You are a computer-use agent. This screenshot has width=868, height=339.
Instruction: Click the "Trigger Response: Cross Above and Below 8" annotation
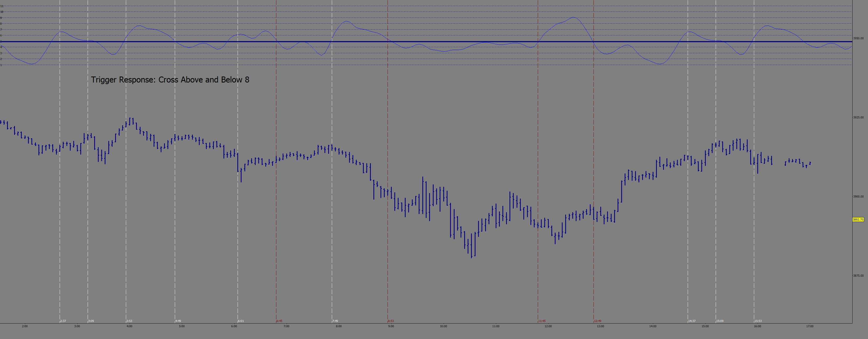pyautogui.click(x=170, y=80)
